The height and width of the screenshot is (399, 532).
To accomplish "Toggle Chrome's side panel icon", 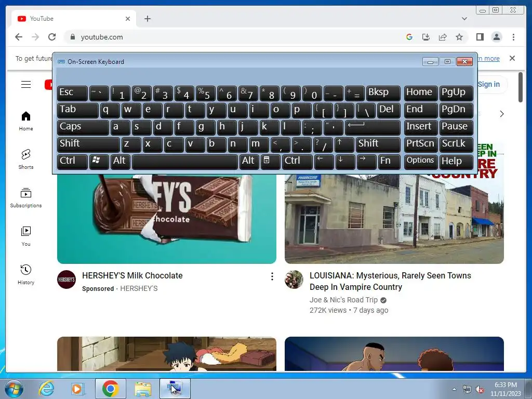I will pyautogui.click(x=480, y=37).
